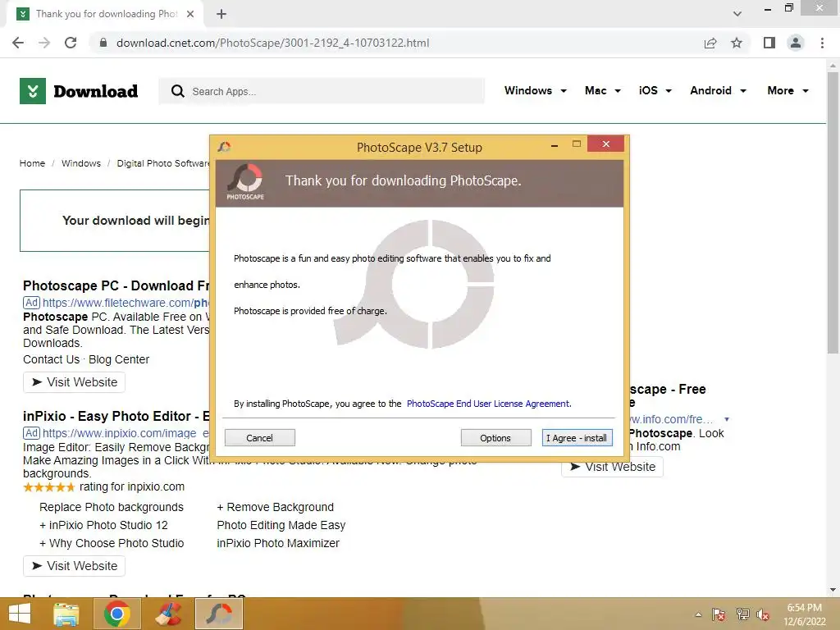View site security lock info
840x630 pixels.
(103, 43)
